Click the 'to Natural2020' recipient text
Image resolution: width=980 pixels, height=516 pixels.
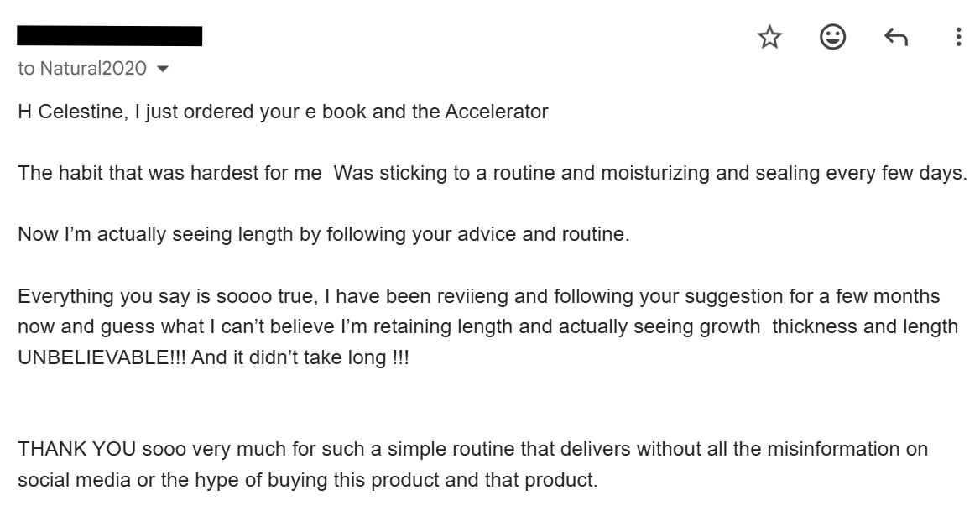(82, 69)
